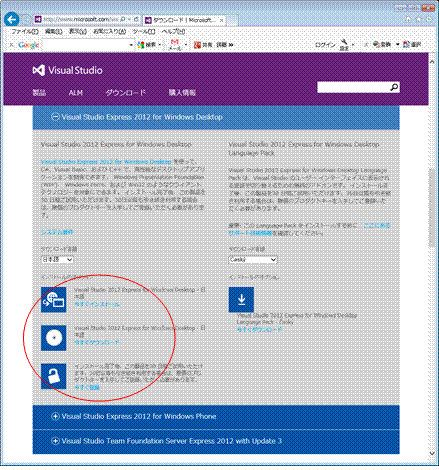This screenshot has height=470, width=439.
Task: Click the Visual Studio site search box
Action: tap(354, 87)
